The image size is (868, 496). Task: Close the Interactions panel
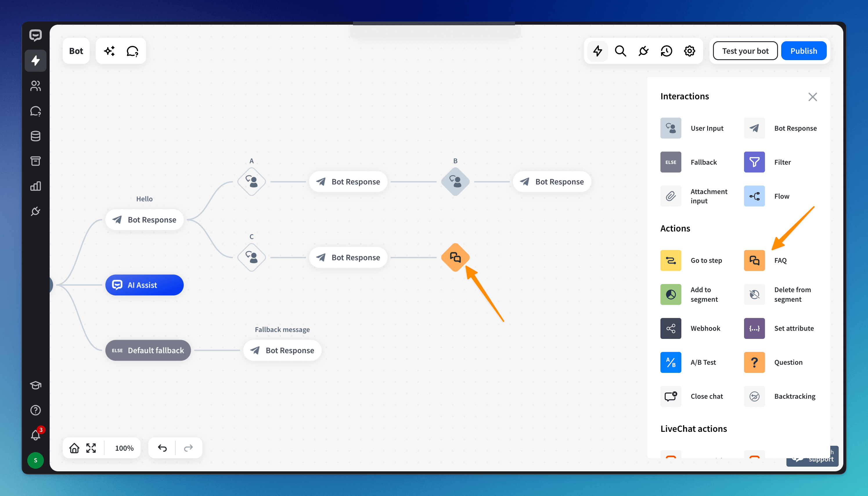point(812,97)
